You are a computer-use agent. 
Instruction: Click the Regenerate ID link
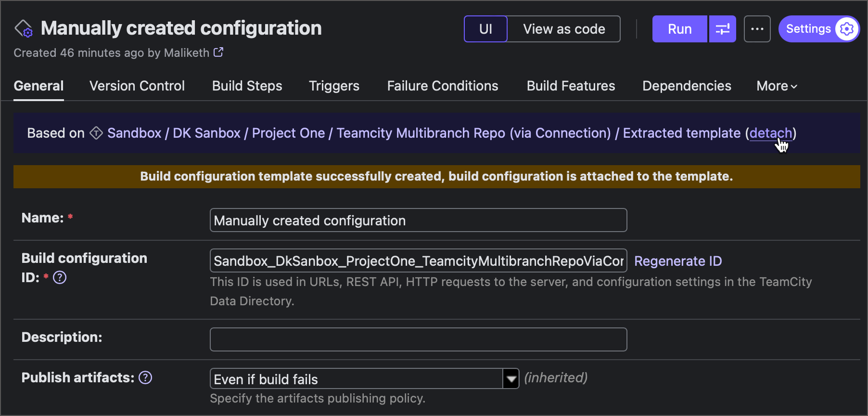coord(678,260)
